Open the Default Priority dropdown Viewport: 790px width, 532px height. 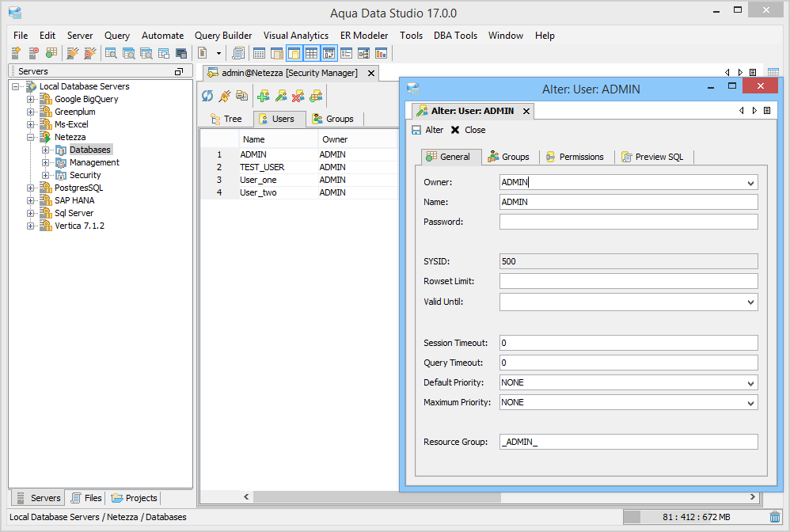[x=750, y=383]
